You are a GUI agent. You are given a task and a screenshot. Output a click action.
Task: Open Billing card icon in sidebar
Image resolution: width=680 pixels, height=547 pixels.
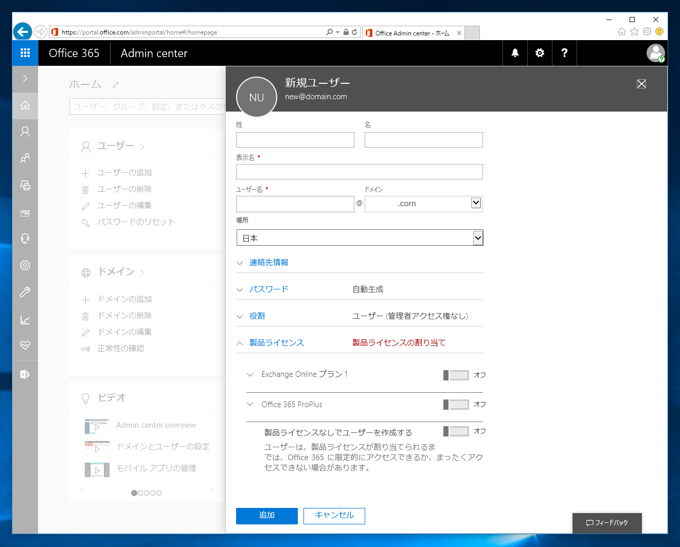click(25, 213)
